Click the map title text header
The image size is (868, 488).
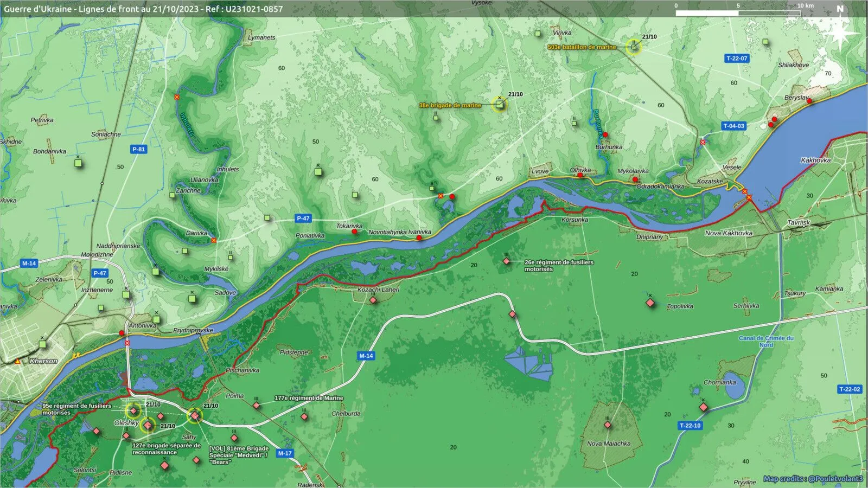pyautogui.click(x=143, y=9)
